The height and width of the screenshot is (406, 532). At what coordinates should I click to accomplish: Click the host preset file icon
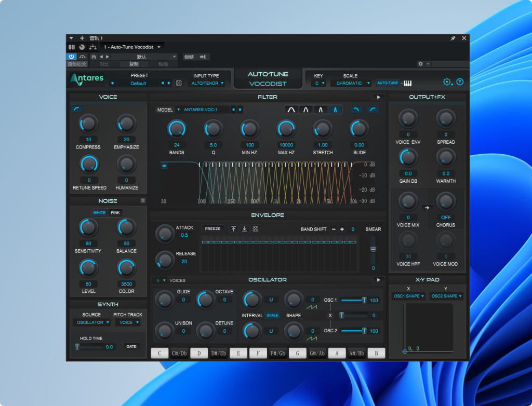(x=94, y=57)
